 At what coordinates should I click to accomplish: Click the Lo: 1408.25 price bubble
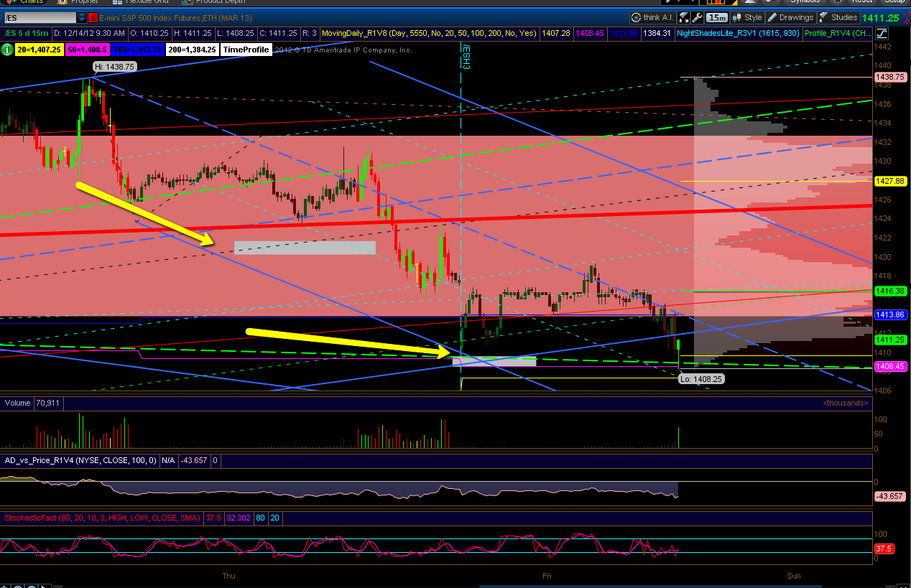(701, 378)
